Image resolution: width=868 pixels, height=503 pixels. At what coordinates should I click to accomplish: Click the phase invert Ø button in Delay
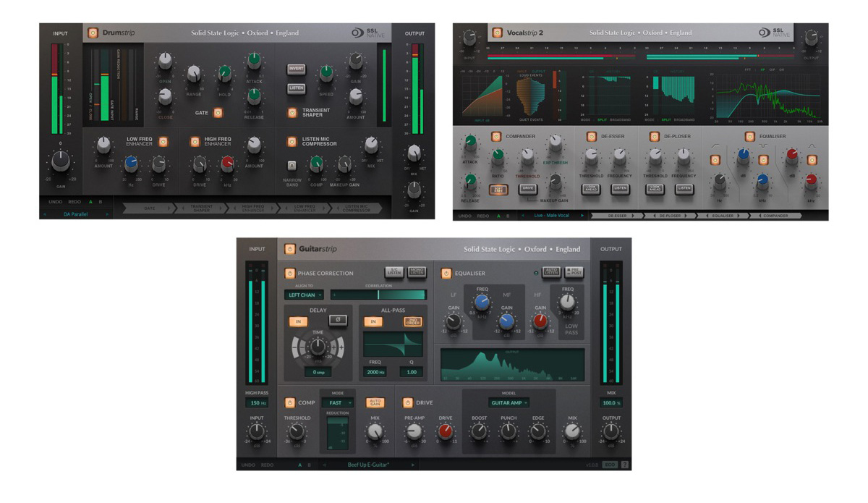click(x=337, y=320)
